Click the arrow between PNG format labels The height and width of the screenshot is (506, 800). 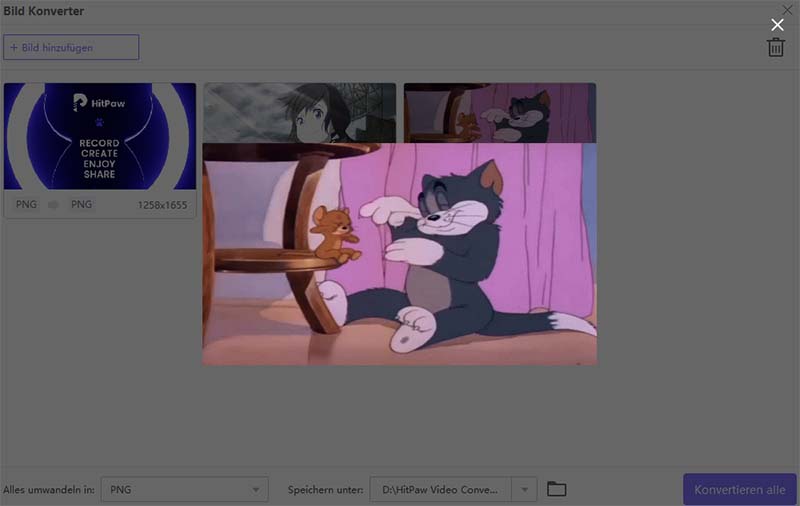click(53, 205)
